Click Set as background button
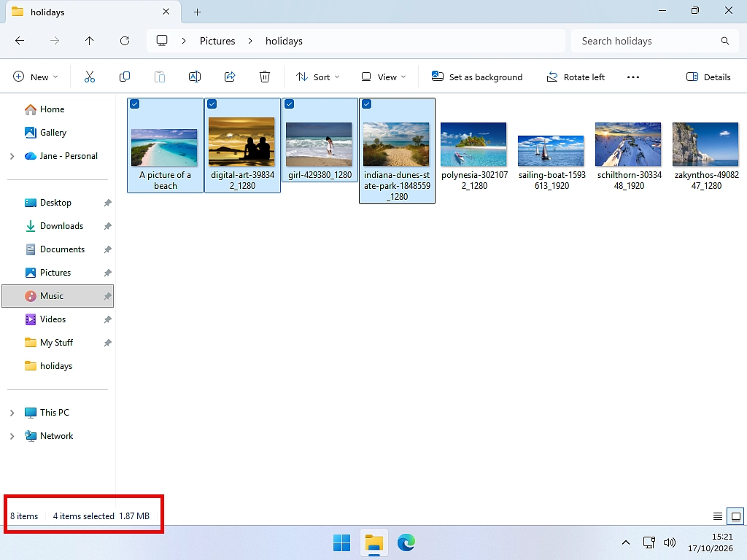This screenshot has width=747, height=560. (477, 77)
